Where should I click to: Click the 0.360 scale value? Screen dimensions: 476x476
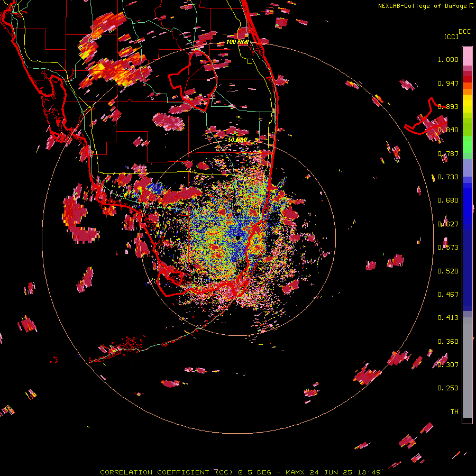tap(448, 342)
